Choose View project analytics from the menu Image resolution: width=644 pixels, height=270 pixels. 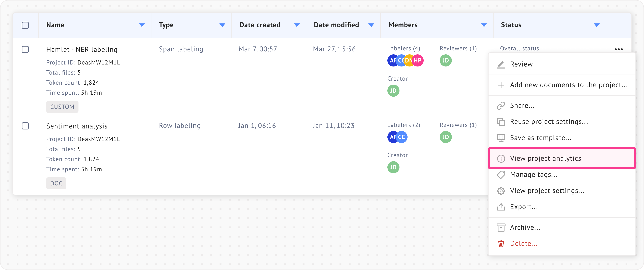545,158
